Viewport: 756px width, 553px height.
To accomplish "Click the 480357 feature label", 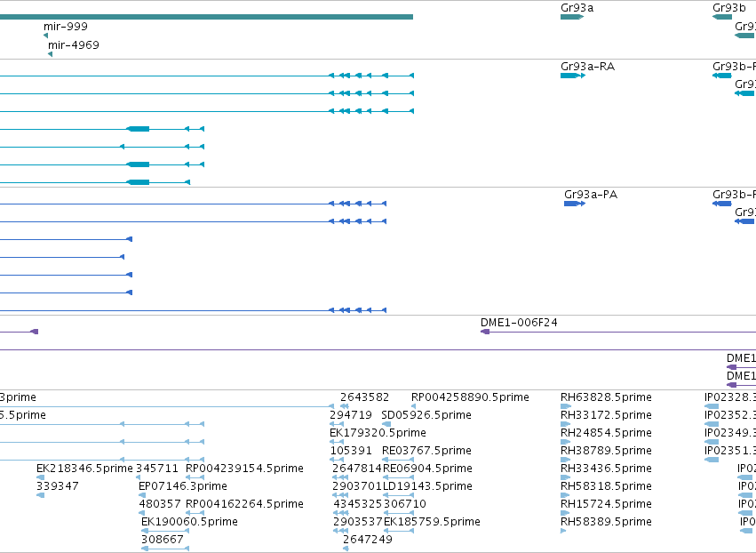I will pos(160,504).
